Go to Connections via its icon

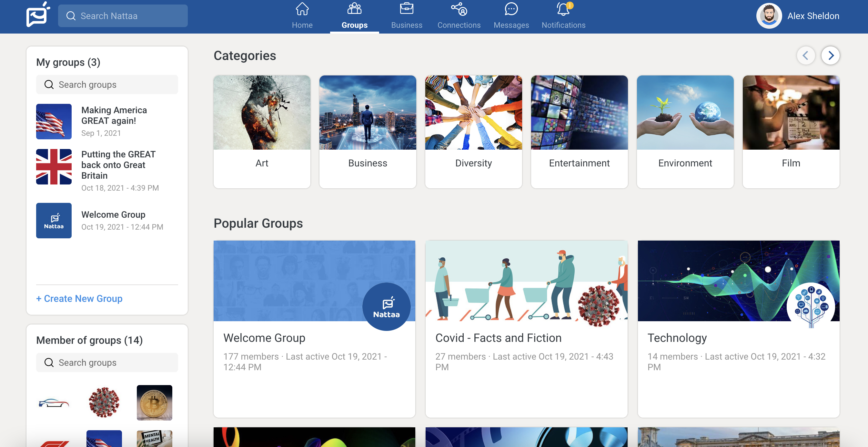459,9
